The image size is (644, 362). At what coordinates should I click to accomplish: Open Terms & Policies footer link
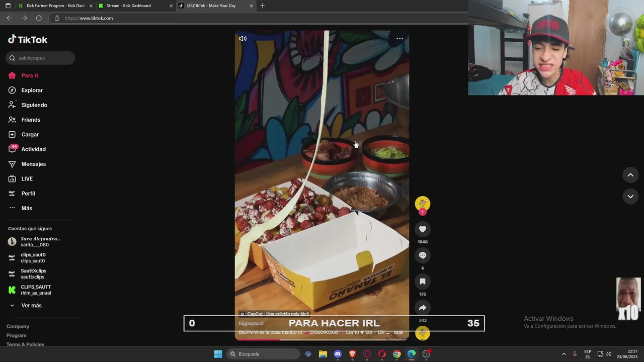(x=25, y=344)
